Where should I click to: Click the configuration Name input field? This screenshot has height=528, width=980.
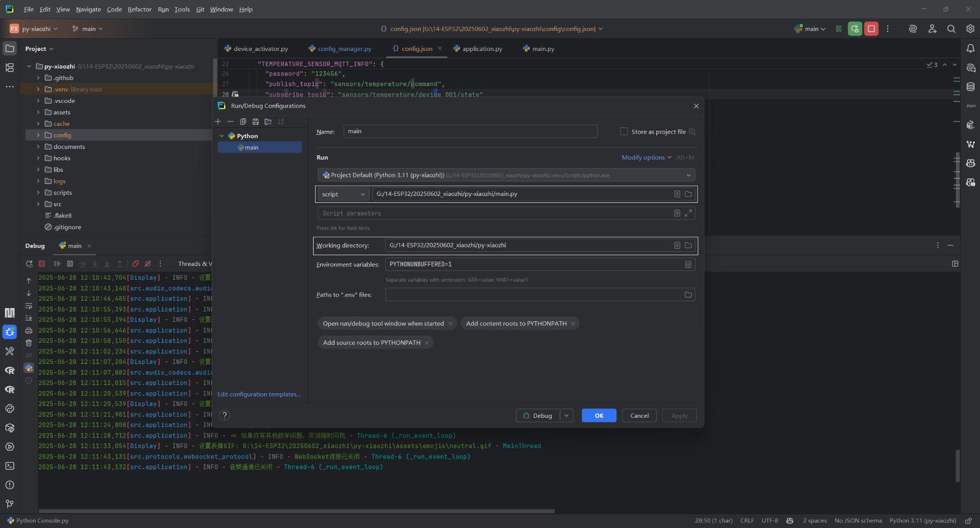[470, 131]
